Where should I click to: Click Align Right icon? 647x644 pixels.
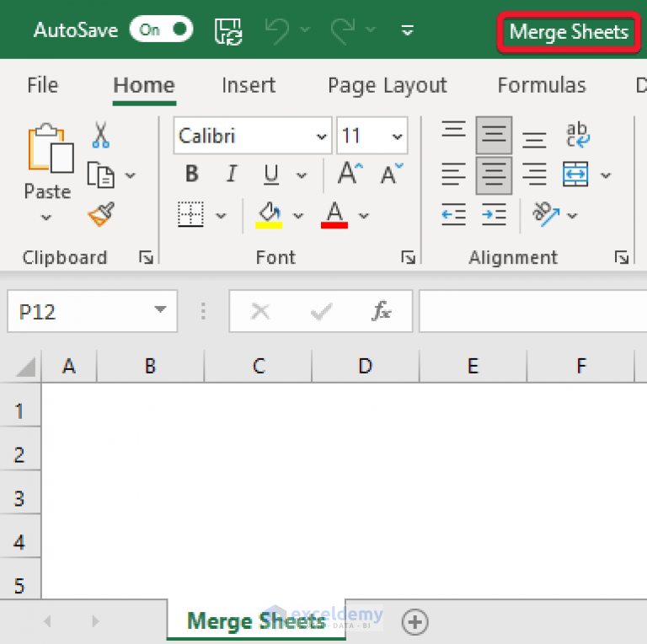pos(534,174)
